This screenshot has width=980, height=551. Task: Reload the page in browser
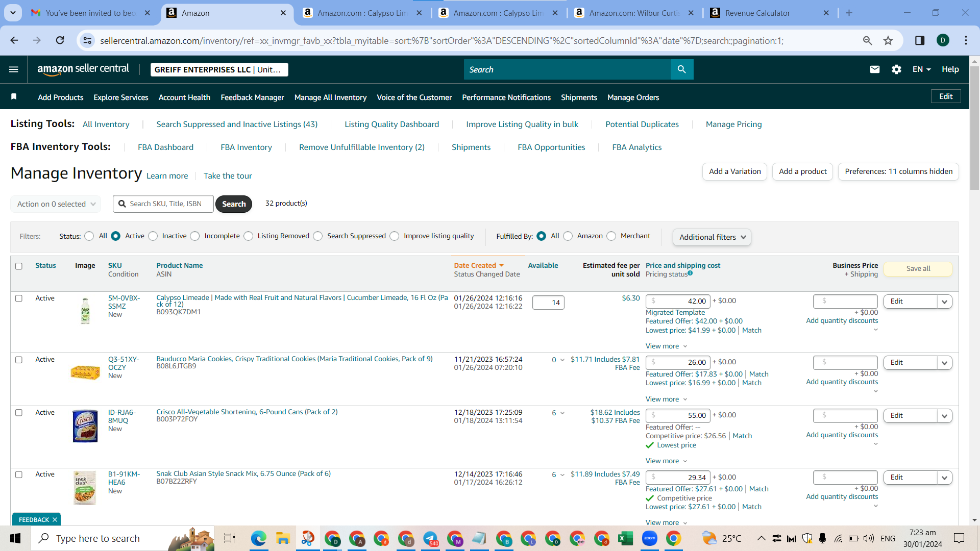point(60,40)
